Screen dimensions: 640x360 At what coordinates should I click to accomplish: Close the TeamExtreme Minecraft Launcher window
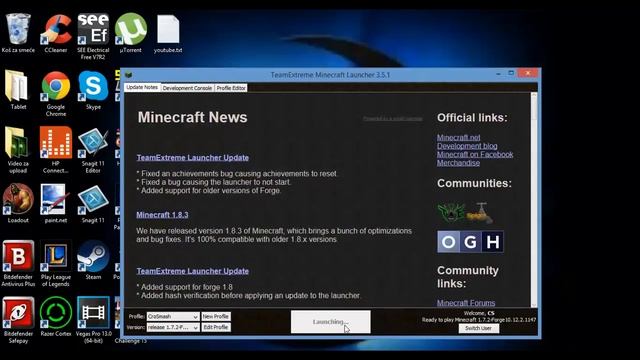point(528,73)
